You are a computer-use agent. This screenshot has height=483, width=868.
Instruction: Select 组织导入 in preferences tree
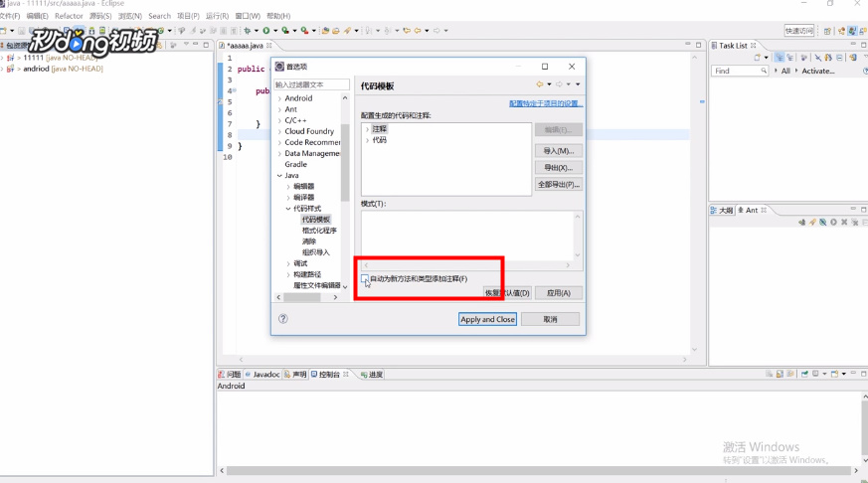(x=315, y=252)
